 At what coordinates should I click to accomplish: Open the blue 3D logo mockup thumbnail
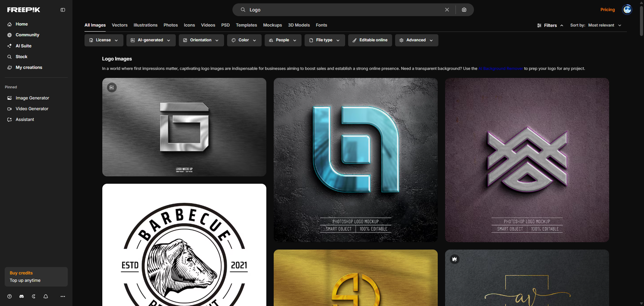356,160
